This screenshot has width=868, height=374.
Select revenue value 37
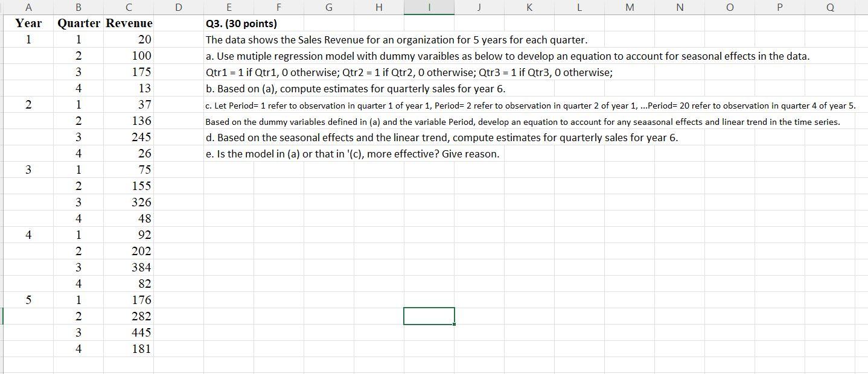coord(129,104)
